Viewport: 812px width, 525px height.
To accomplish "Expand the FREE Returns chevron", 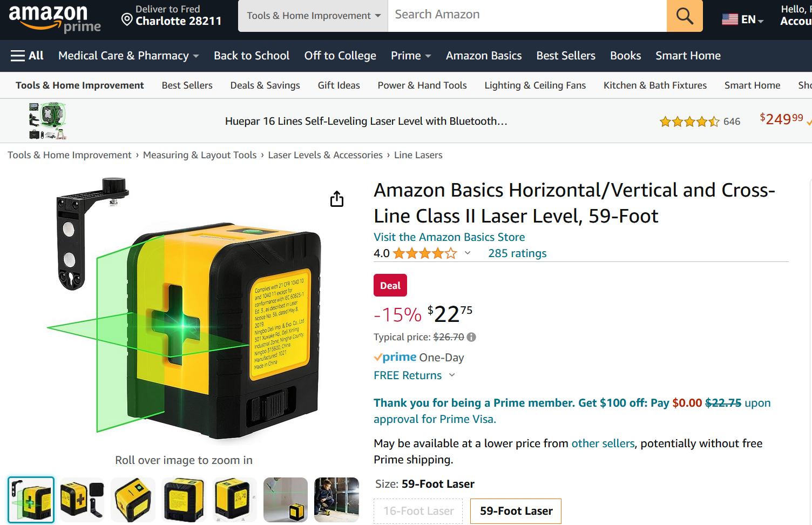I will (x=452, y=375).
